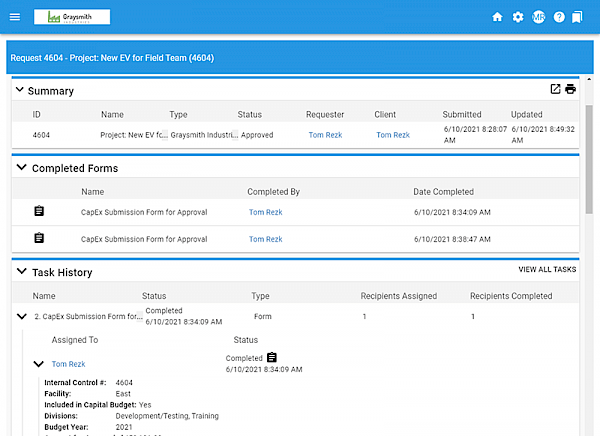The height and width of the screenshot is (436, 600).
Task: Open the MR user profile avatar
Action: pos(539,17)
